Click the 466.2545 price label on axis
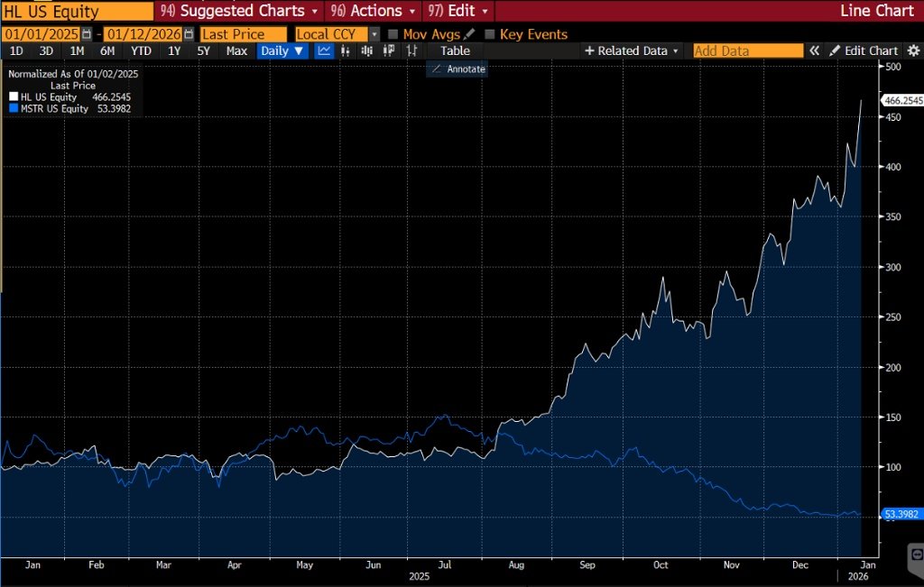 [903, 101]
